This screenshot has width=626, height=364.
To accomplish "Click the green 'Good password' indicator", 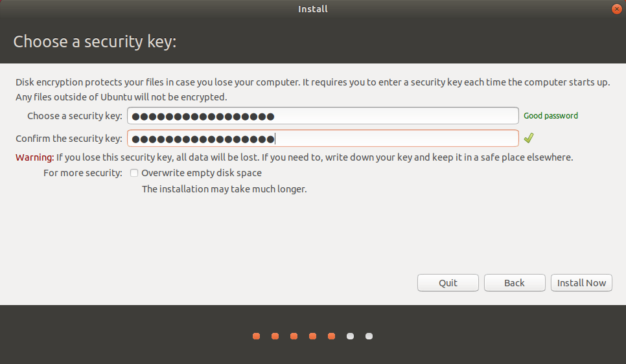I will pos(551,116).
